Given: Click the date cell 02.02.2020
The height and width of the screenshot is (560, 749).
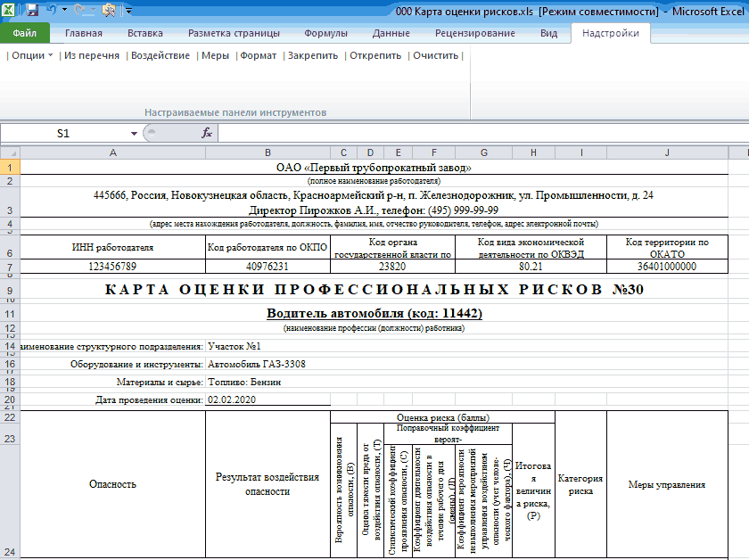Looking at the screenshot, I should (x=268, y=399).
